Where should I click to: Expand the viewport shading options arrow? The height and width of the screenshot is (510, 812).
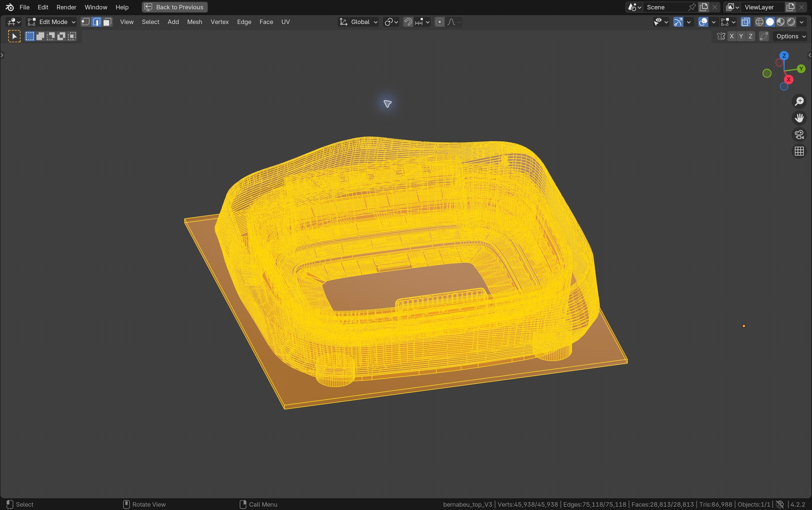coord(802,22)
